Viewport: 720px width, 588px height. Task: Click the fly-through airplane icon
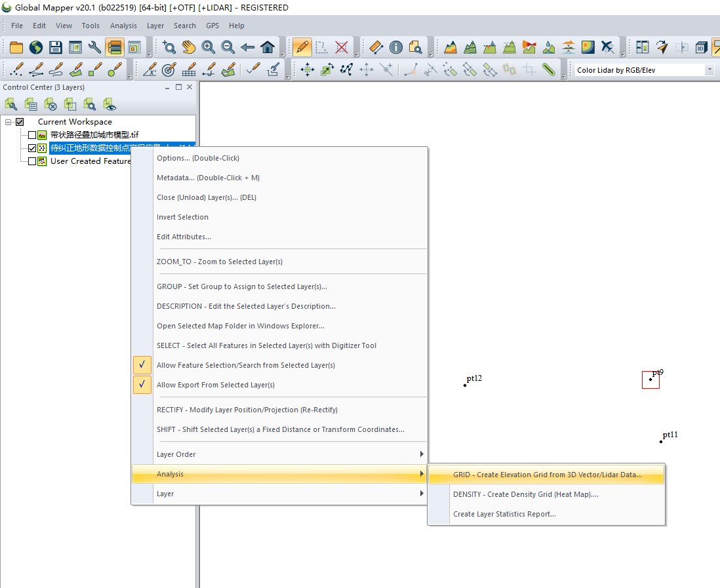pyautogui.click(x=607, y=47)
